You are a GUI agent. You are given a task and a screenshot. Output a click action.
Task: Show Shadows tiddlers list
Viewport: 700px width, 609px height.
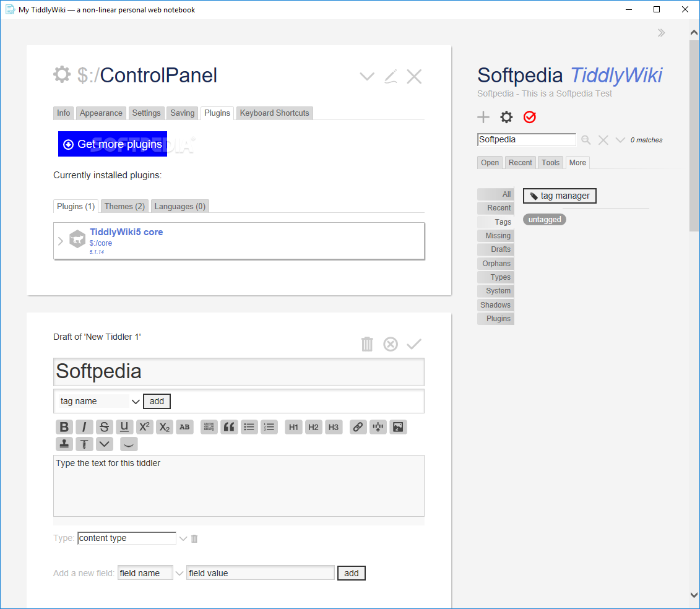coord(496,305)
